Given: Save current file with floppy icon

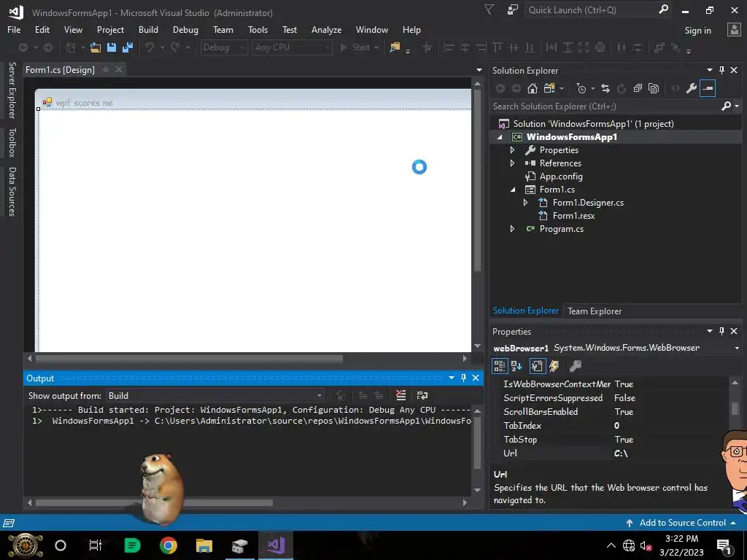Looking at the screenshot, I should pos(112,47).
